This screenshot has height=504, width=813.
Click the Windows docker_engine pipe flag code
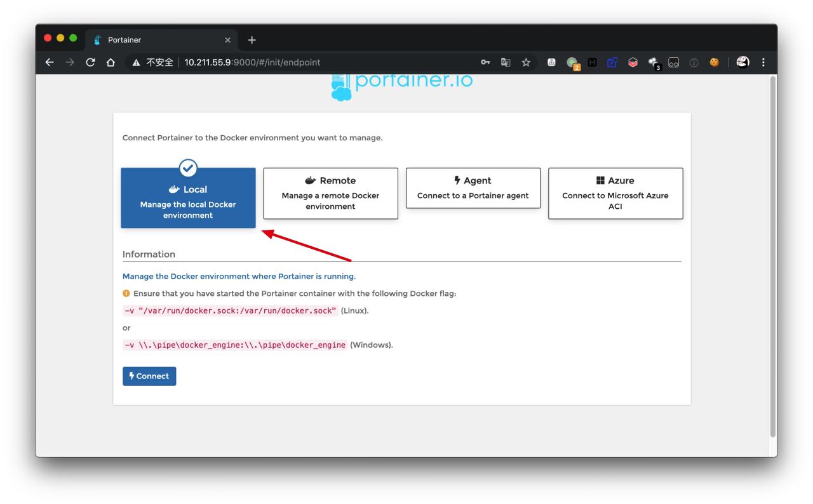click(235, 345)
